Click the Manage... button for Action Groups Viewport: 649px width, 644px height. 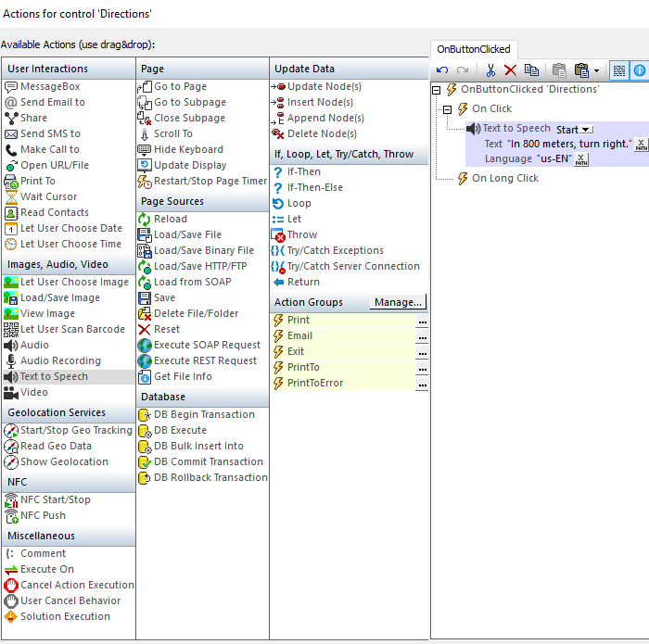coord(398,302)
